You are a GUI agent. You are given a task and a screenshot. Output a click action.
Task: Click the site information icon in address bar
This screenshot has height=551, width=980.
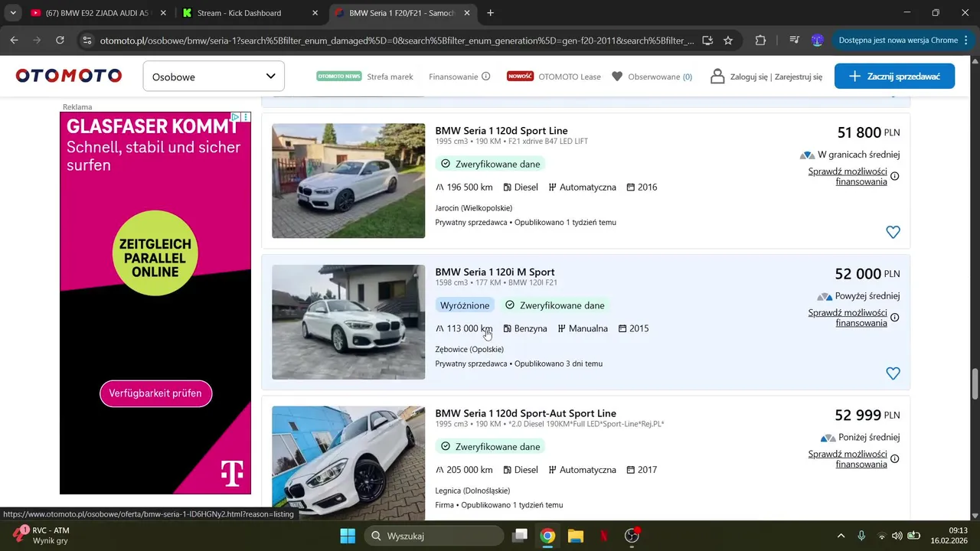pyautogui.click(x=87, y=41)
